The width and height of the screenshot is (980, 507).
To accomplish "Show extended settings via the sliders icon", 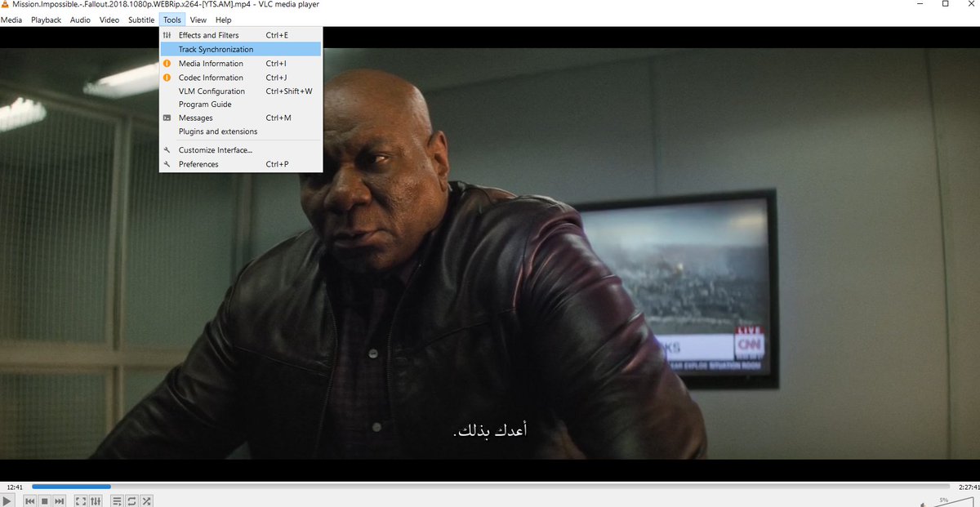I will click(96, 500).
